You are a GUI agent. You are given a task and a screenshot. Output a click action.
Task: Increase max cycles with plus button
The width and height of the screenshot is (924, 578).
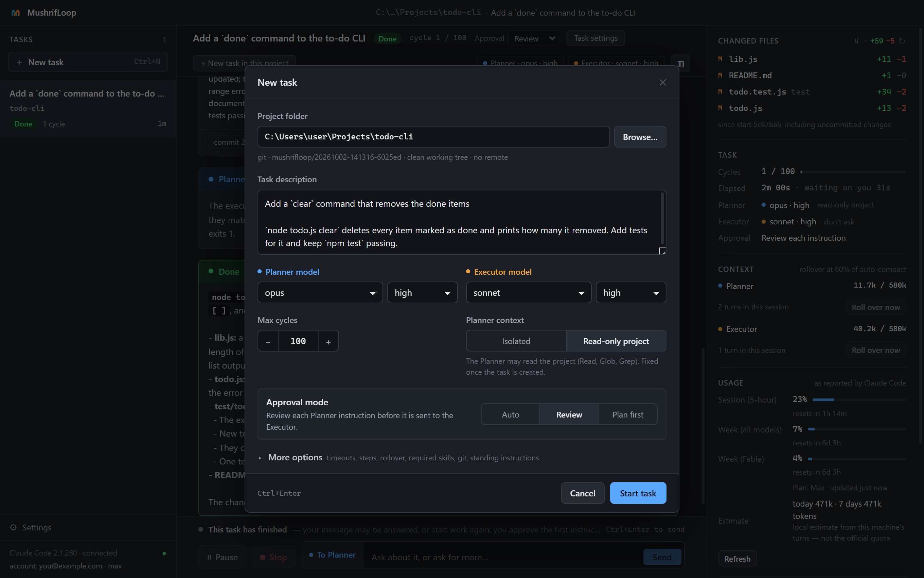coord(328,341)
